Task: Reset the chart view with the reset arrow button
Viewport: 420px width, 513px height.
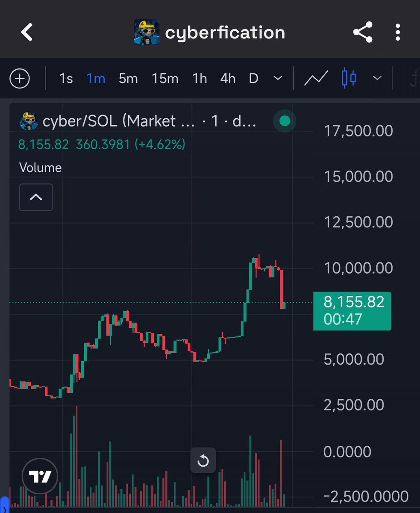Action: tap(203, 461)
